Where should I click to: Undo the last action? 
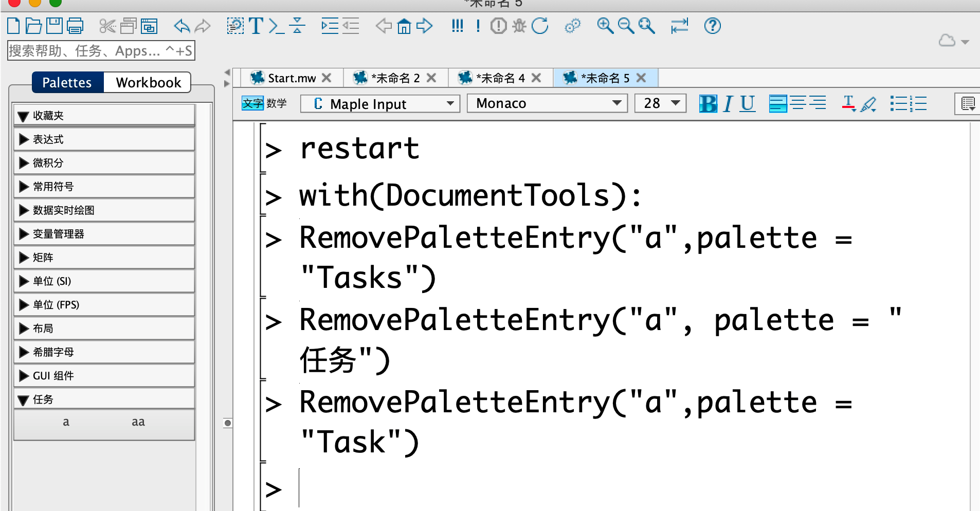[182, 26]
